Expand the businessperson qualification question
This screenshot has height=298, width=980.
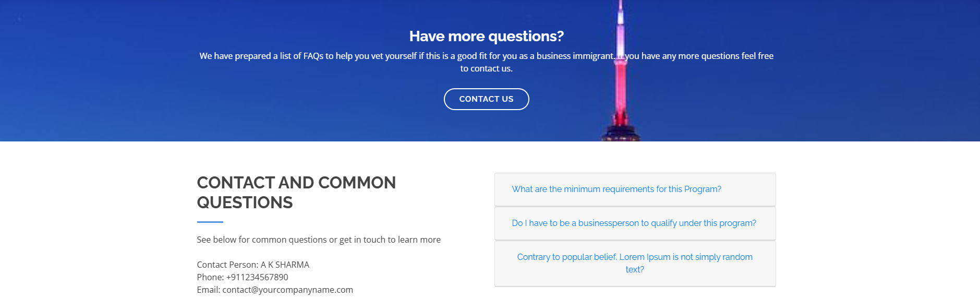tap(634, 223)
